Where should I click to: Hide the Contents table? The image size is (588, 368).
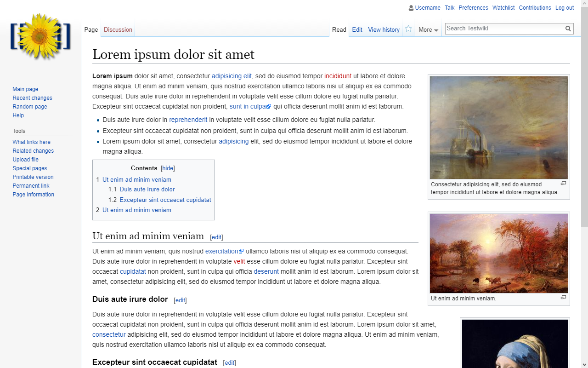click(168, 168)
